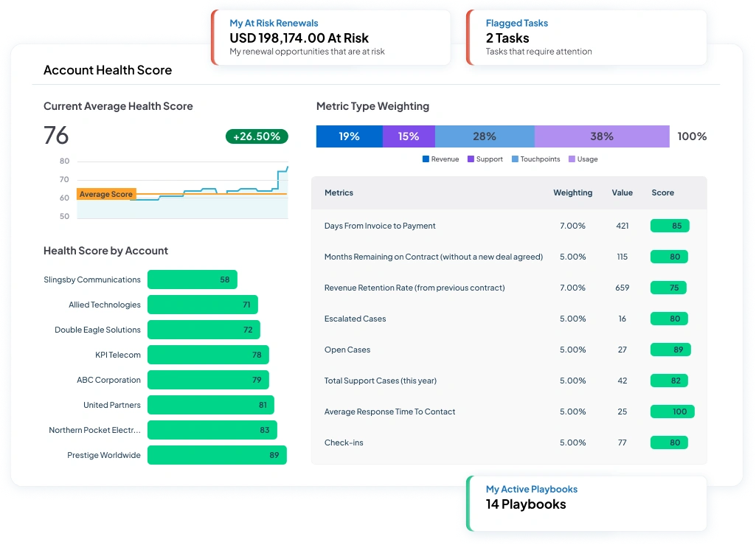Sort the table by the Weighting column

point(573,192)
